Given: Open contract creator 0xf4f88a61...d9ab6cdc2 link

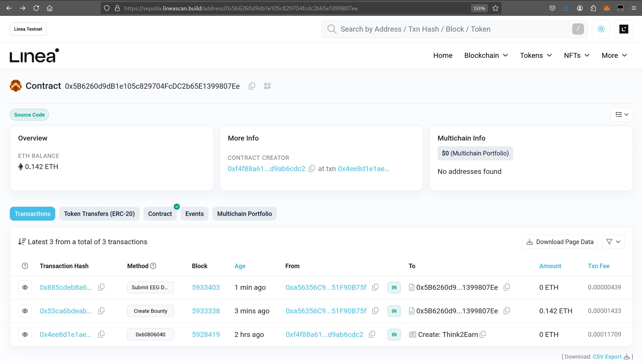Looking at the screenshot, I should coord(266,169).
